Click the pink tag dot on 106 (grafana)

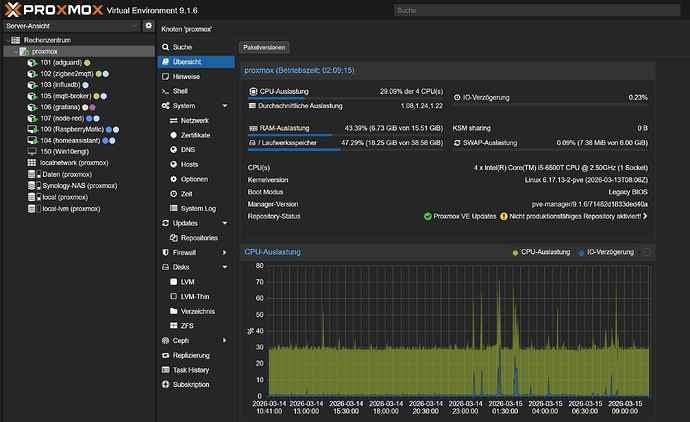point(92,107)
